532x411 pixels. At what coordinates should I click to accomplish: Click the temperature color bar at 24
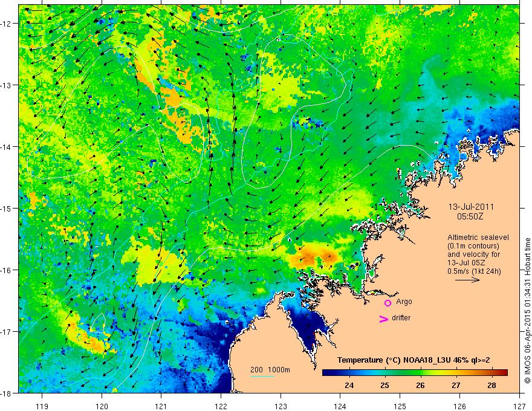349,372
